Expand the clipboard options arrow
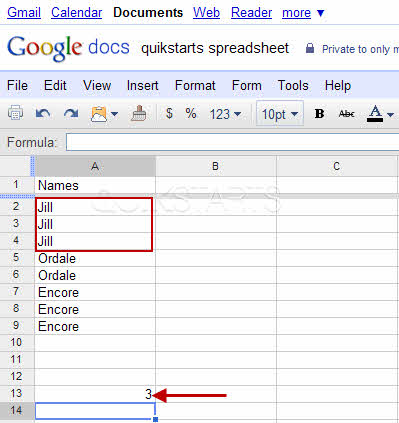Screen dimensions: 399x423 pos(114,114)
